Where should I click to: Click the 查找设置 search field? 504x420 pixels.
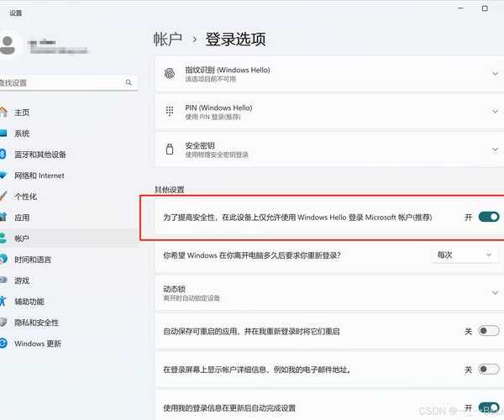pos(59,83)
